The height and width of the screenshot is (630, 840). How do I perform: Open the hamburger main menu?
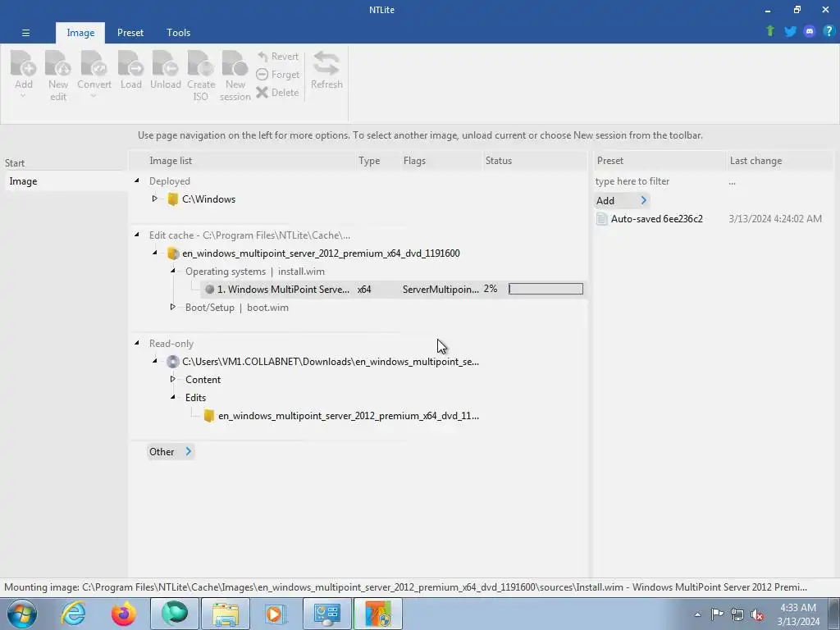pyautogui.click(x=25, y=33)
